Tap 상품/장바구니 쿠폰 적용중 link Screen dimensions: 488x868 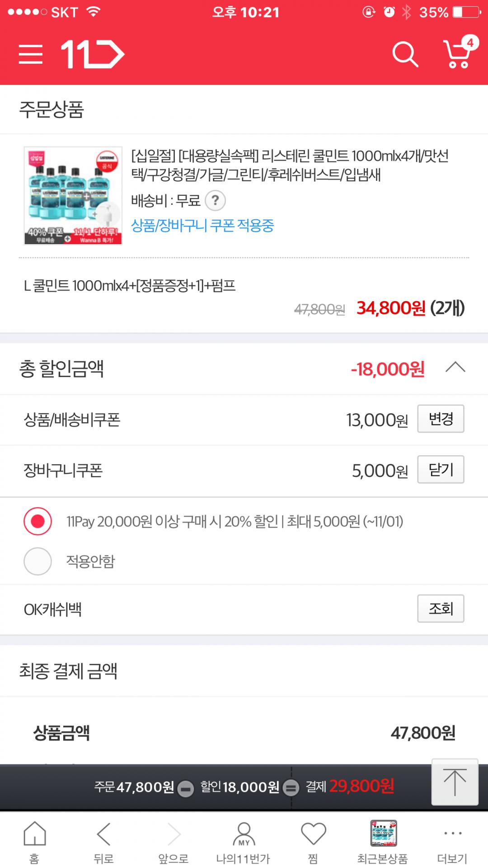[x=202, y=225]
